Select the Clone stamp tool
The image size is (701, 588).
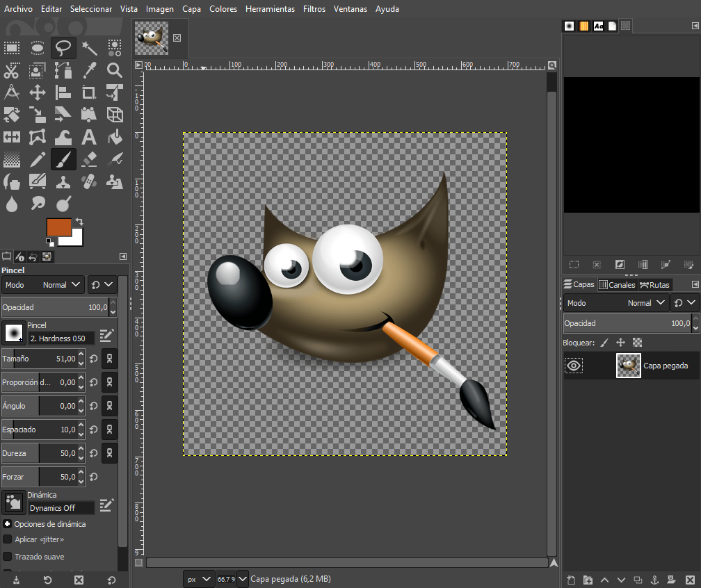pos(63,182)
